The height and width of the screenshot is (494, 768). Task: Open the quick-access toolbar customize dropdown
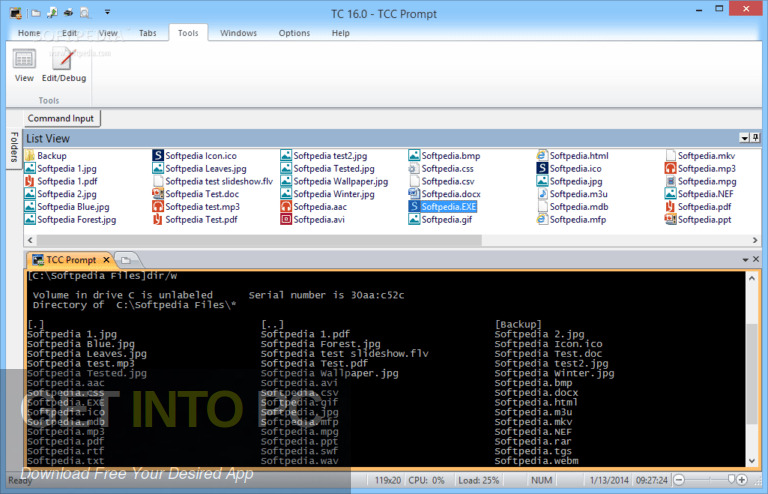(x=107, y=12)
